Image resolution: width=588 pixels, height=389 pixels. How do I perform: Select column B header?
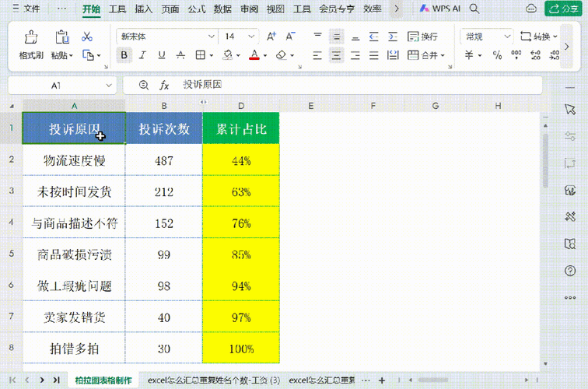pos(164,106)
